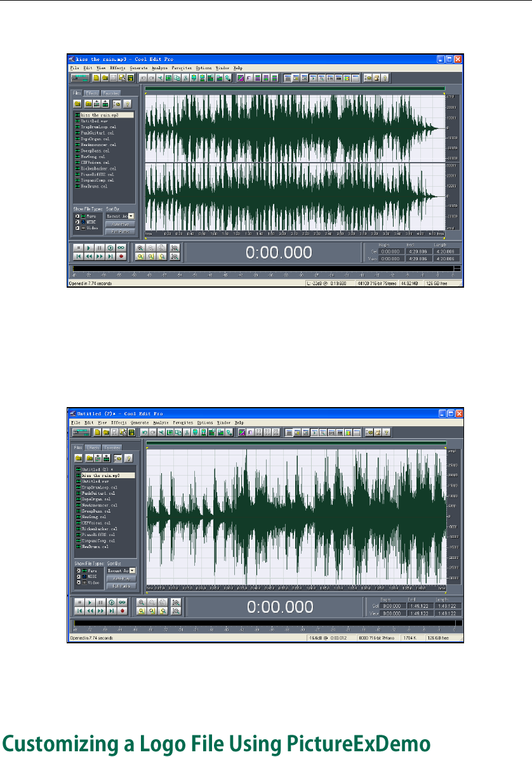Toggle MIDI file type checkbox in kiss the rain.mp3 window
Viewport: 532px width, 757px height.
coord(77,222)
